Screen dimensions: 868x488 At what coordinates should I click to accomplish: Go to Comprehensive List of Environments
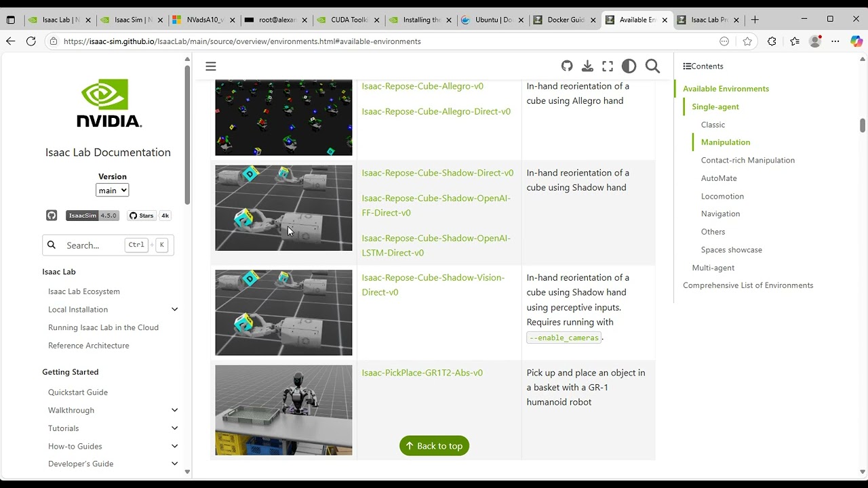coord(748,285)
